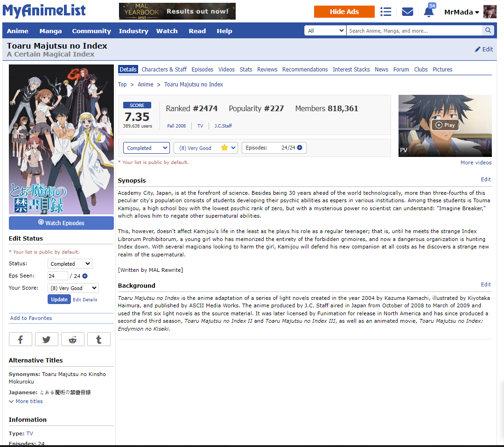Click TV link next to Fall 2008

pyautogui.click(x=200, y=126)
